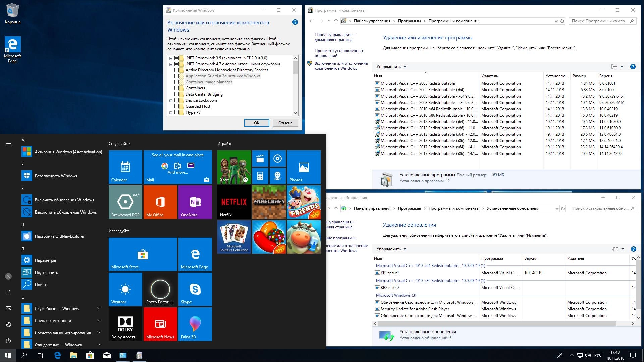Open 'Просмотр установленных обновлений' link
Image resolution: width=644 pixels, height=362 pixels.
[x=338, y=53]
